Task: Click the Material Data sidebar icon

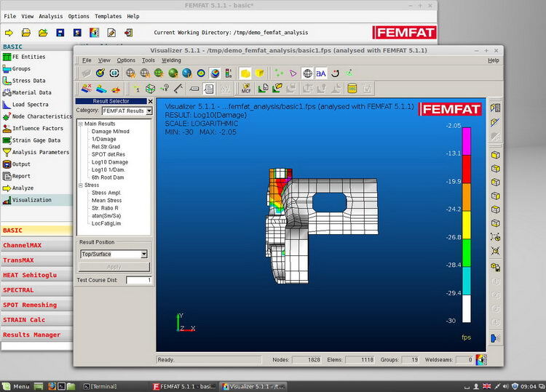Action: tap(7, 93)
